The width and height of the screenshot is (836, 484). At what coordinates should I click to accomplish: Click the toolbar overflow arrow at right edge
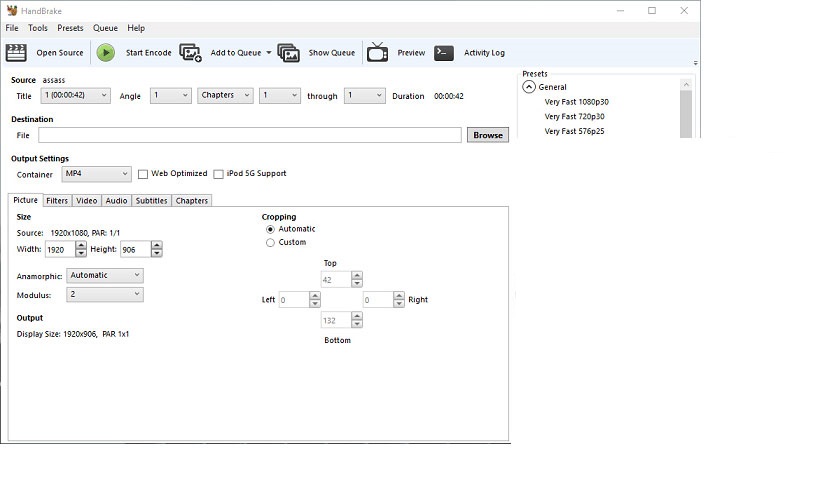pyautogui.click(x=695, y=63)
